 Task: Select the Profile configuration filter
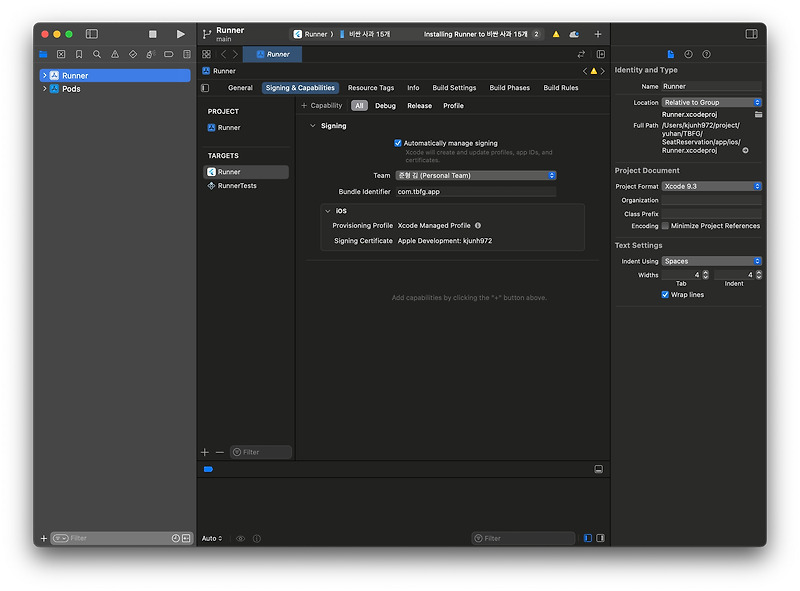[x=453, y=106]
